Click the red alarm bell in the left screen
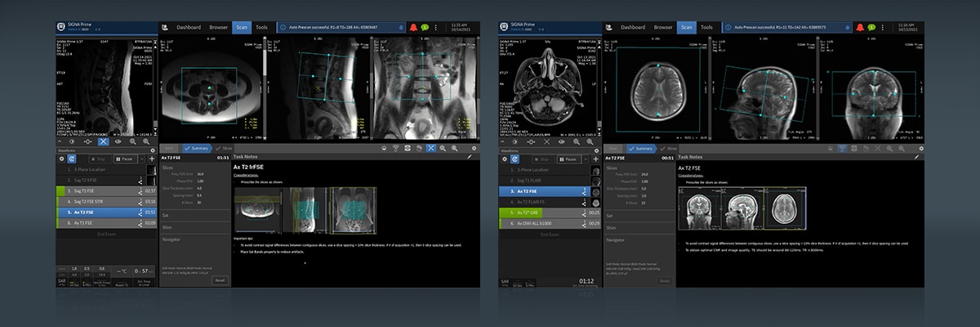 pyautogui.click(x=413, y=27)
